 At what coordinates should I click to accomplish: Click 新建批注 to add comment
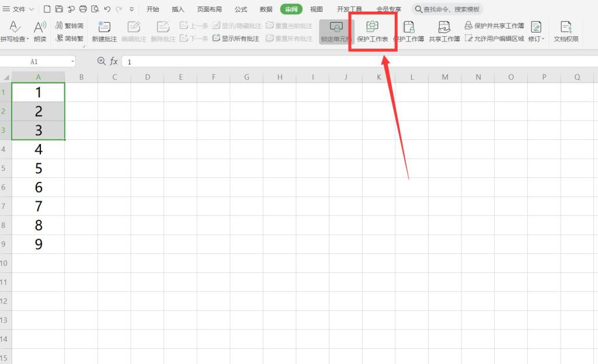(104, 32)
